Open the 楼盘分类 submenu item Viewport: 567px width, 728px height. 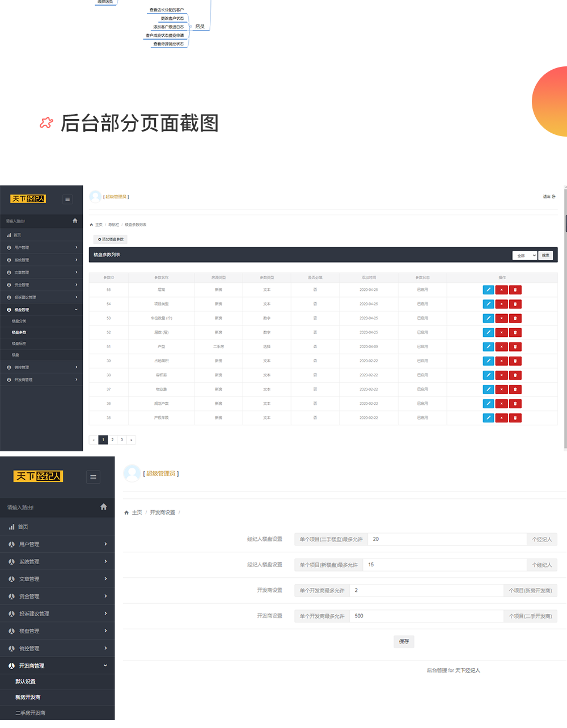click(x=19, y=321)
